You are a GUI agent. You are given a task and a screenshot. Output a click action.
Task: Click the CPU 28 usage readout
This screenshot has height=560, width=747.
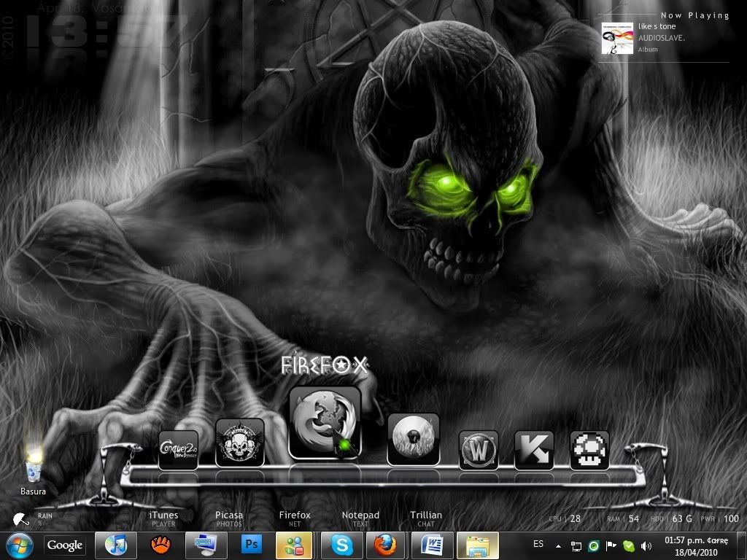(565, 518)
